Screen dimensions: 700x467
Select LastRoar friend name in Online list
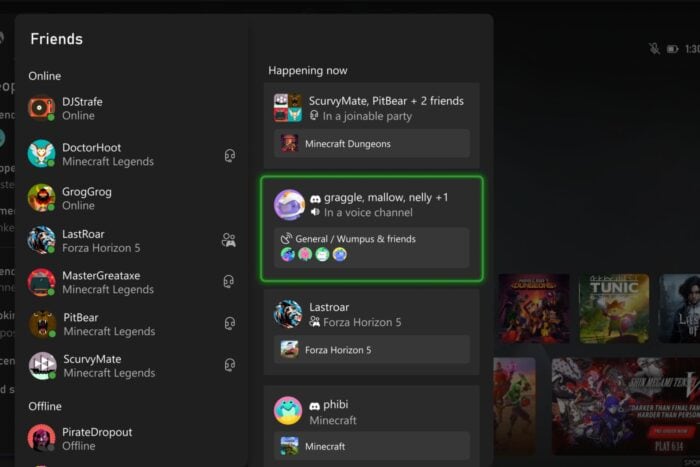83,234
